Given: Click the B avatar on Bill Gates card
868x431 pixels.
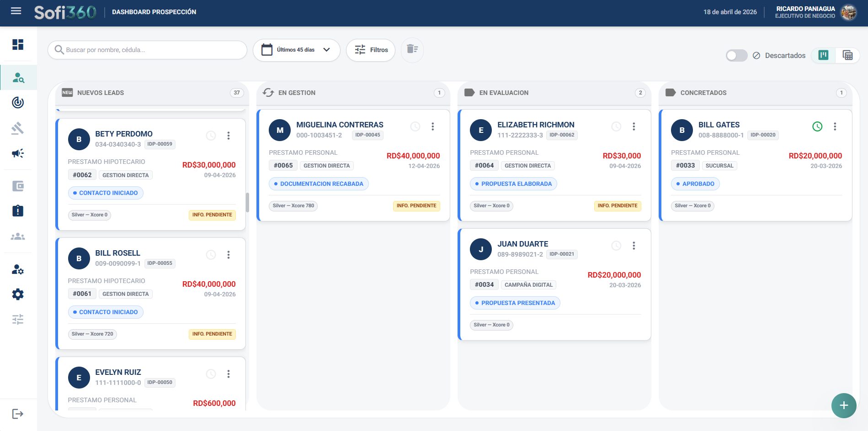Looking at the screenshot, I should click(682, 130).
